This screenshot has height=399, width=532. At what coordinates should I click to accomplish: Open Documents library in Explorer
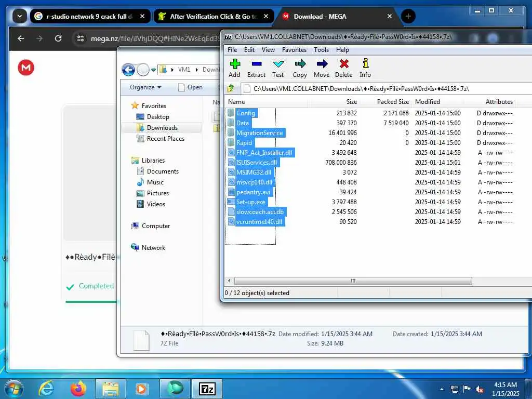tap(163, 171)
